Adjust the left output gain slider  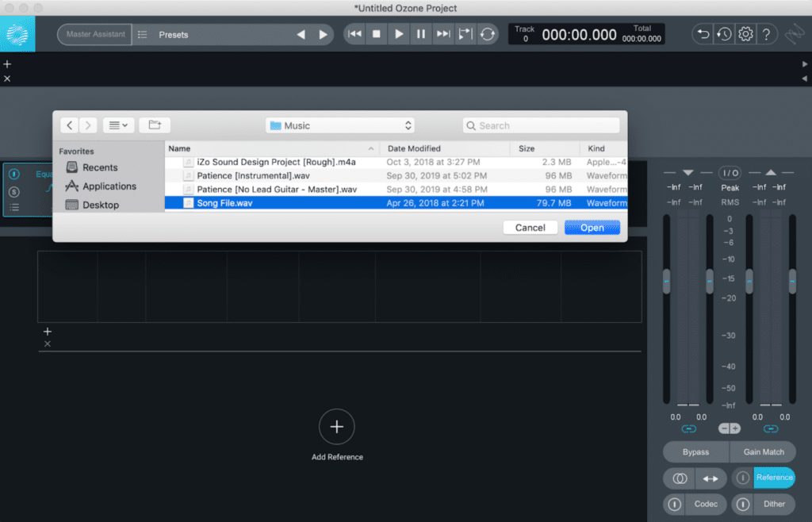749,281
